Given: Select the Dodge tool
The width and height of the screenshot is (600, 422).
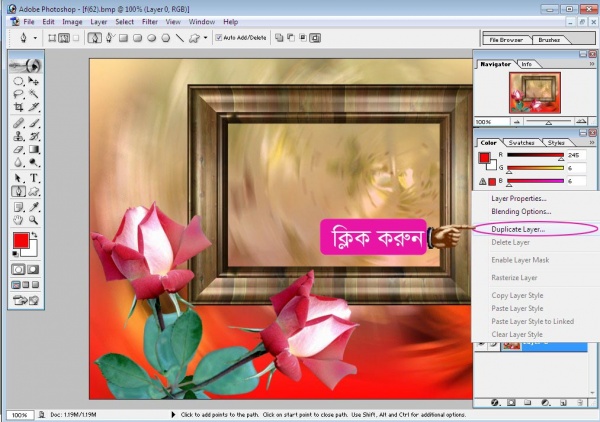Looking at the screenshot, I should pos(34,162).
